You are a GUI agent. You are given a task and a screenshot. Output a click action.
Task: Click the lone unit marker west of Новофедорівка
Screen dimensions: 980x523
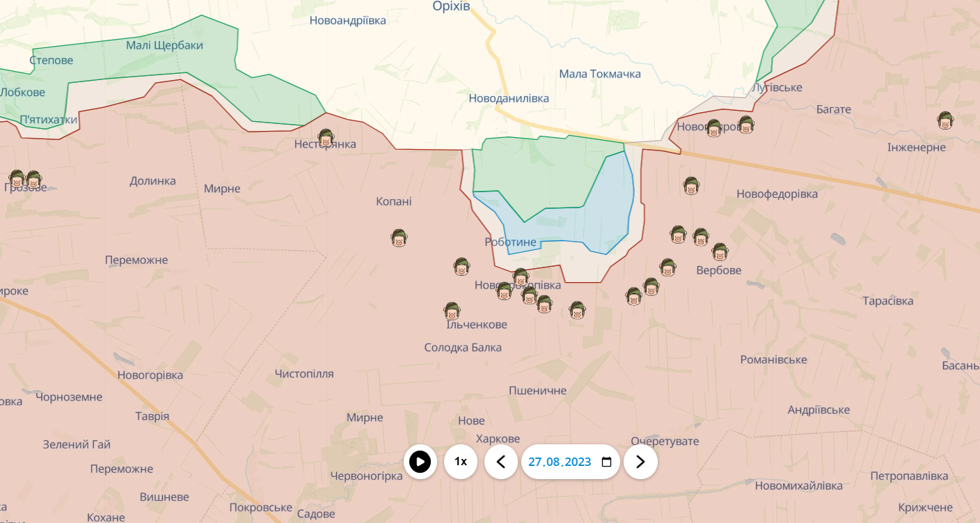[691, 186]
